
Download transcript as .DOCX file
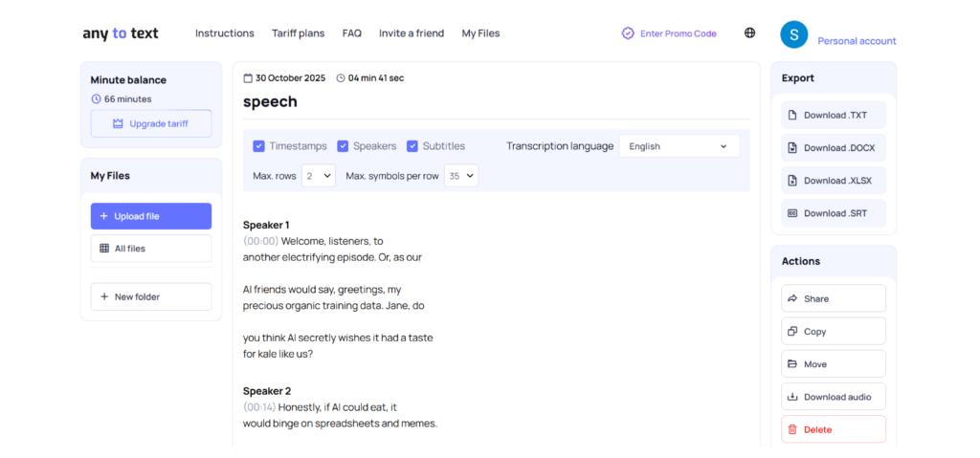tap(834, 148)
